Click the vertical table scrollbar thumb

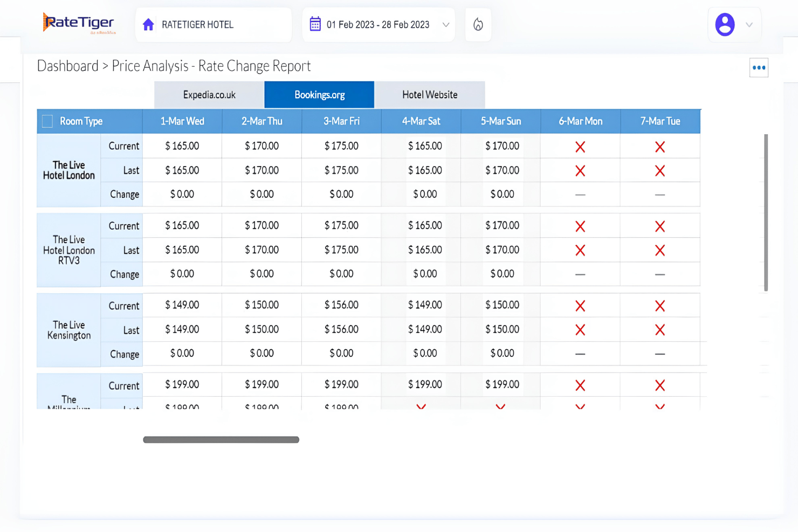pos(766,213)
